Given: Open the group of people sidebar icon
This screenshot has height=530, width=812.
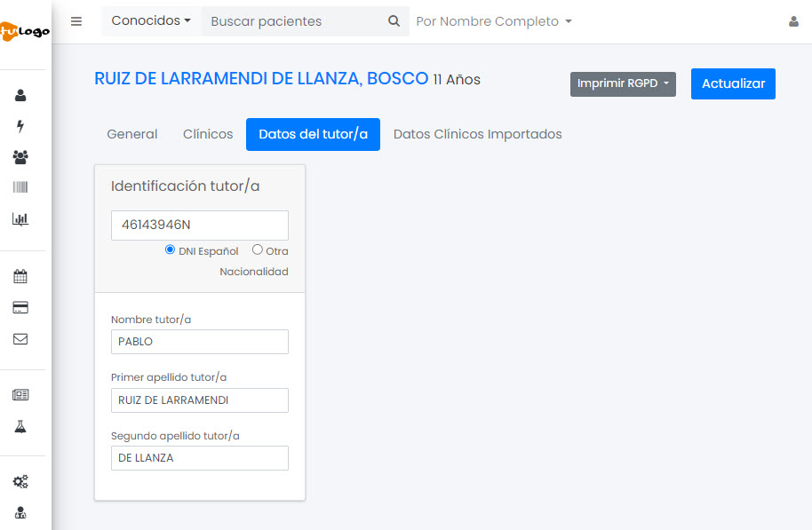Looking at the screenshot, I should tap(20, 157).
